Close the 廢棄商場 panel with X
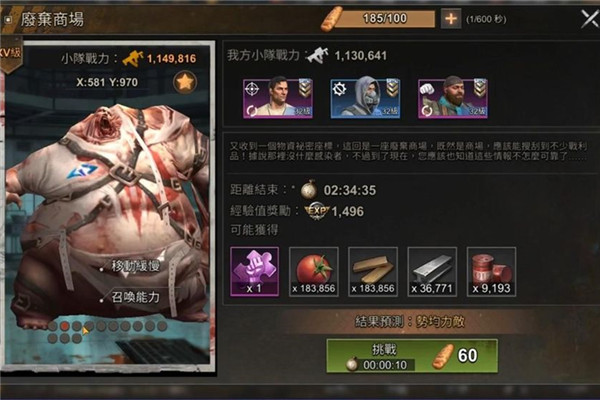600x400 pixels. coord(590,18)
